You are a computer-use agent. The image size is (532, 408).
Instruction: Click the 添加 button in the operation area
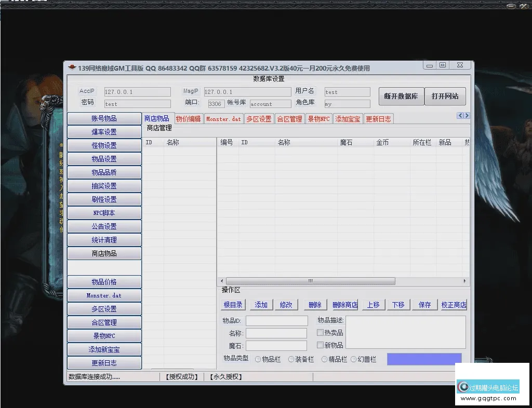[x=261, y=305]
